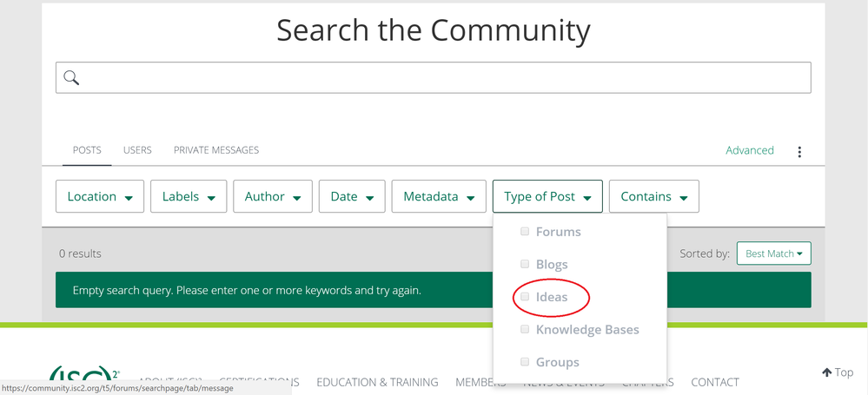Click the Top arrow link
868x395 pixels.
(x=838, y=372)
